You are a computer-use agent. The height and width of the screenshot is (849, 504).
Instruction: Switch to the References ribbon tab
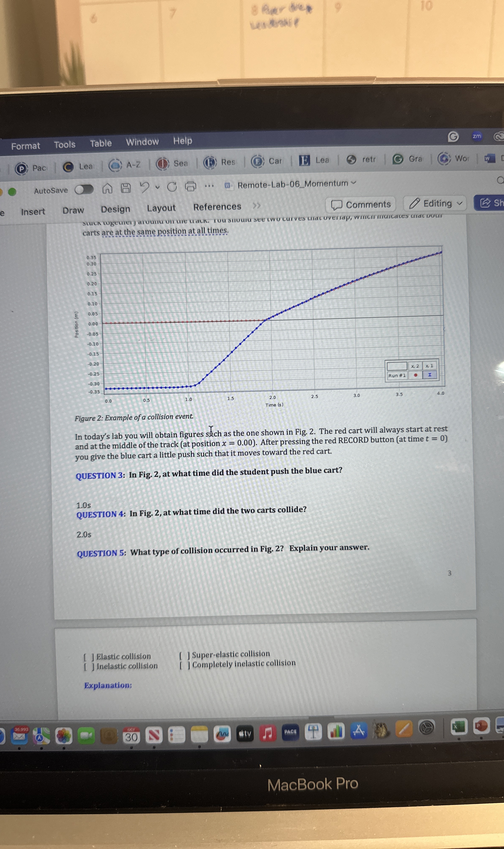tap(217, 207)
